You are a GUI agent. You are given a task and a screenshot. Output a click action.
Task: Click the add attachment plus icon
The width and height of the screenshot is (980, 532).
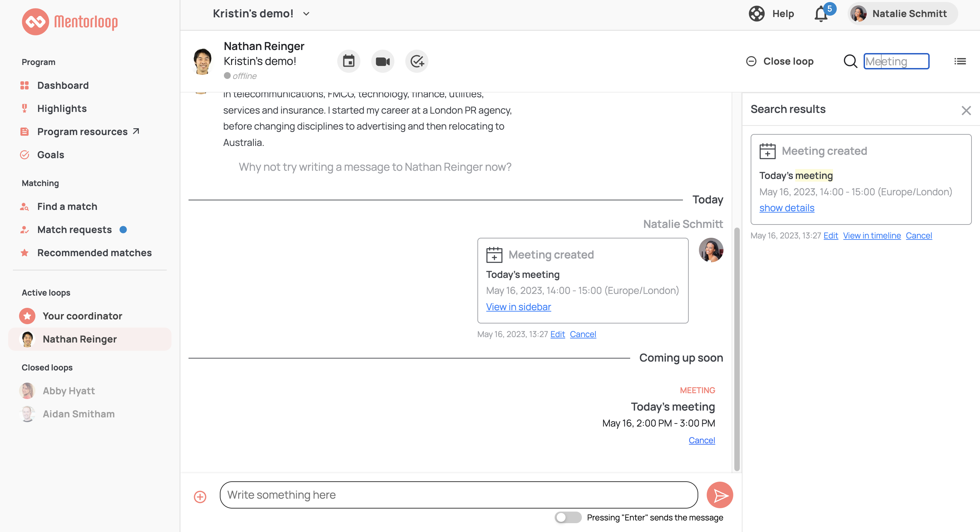200,497
